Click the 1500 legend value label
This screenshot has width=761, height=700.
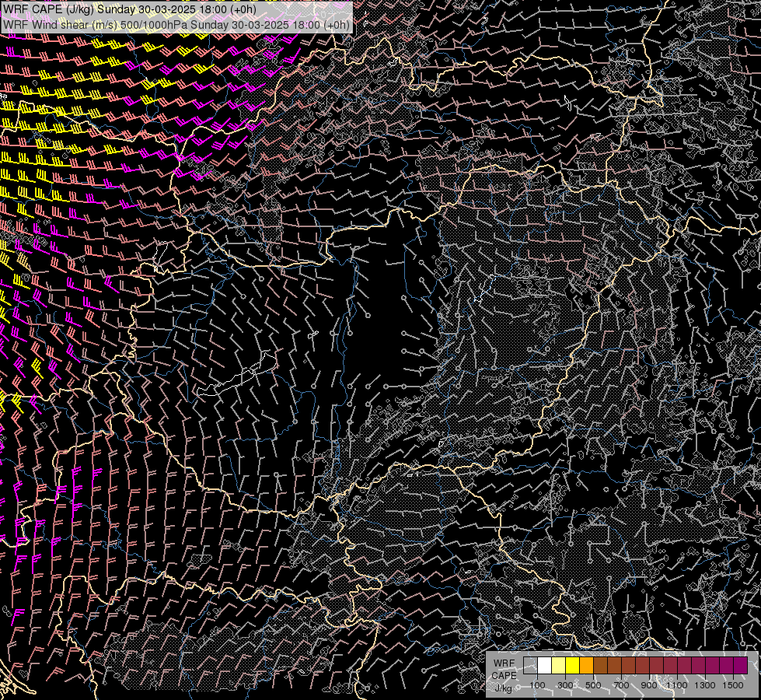coord(733,685)
